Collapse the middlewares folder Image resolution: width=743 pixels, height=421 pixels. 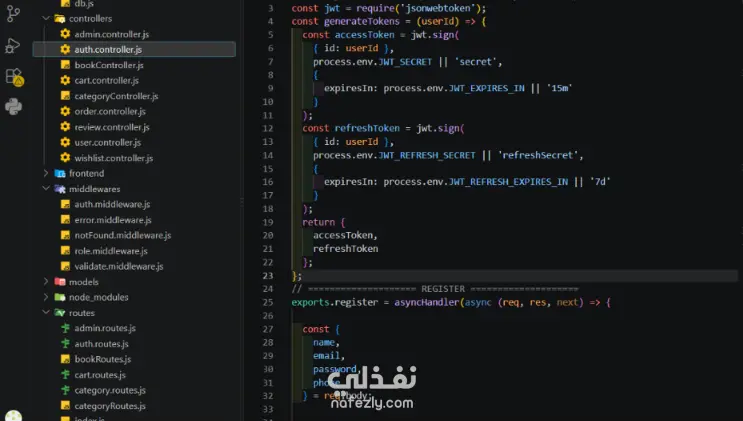pyautogui.click(x=46, y=189)
